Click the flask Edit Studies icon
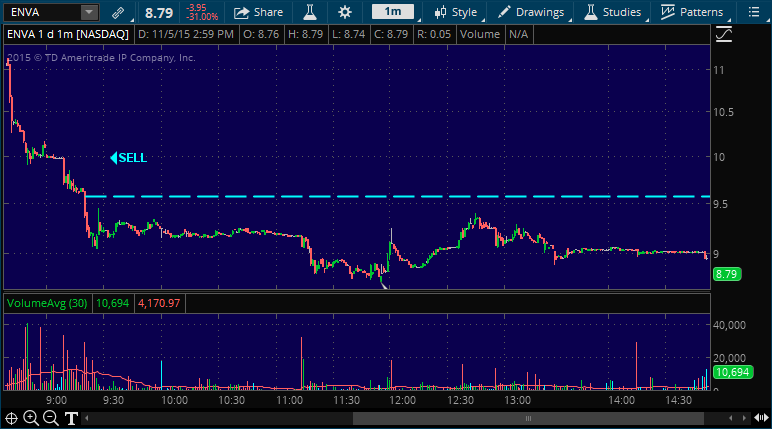The image size is (772, 429). click(310, 12)
